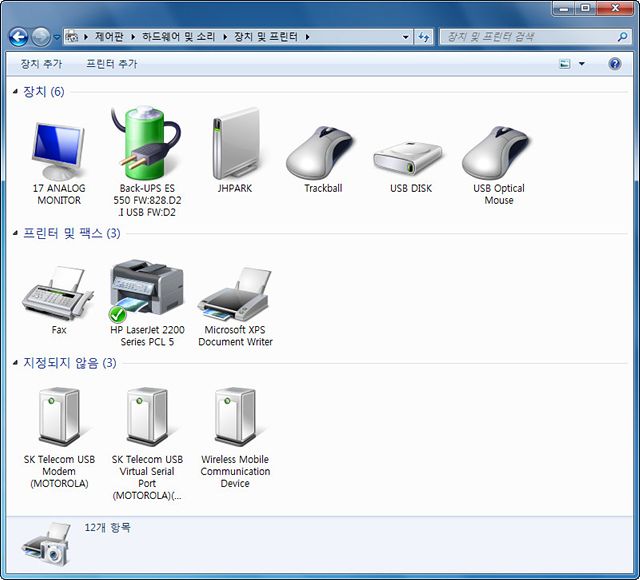Select the USB Optical Mouse icon
Viewport: 640px width, 580px height.
(x=496, y=153)
